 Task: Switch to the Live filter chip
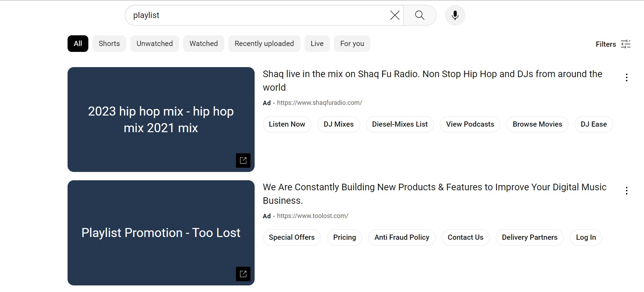pos(317,44)
